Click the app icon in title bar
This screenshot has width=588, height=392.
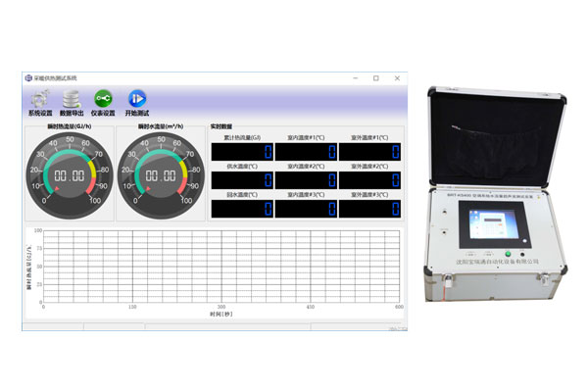tap(28, 77)
